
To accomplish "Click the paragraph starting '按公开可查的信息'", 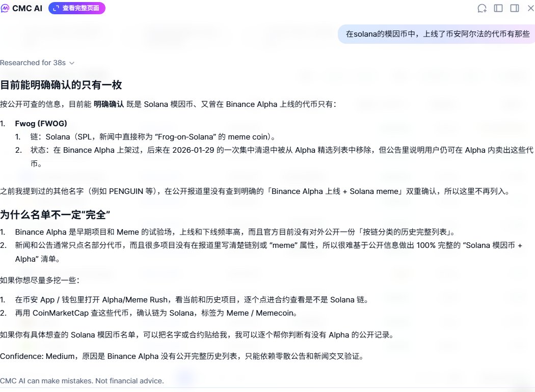I will coord(168,104).
